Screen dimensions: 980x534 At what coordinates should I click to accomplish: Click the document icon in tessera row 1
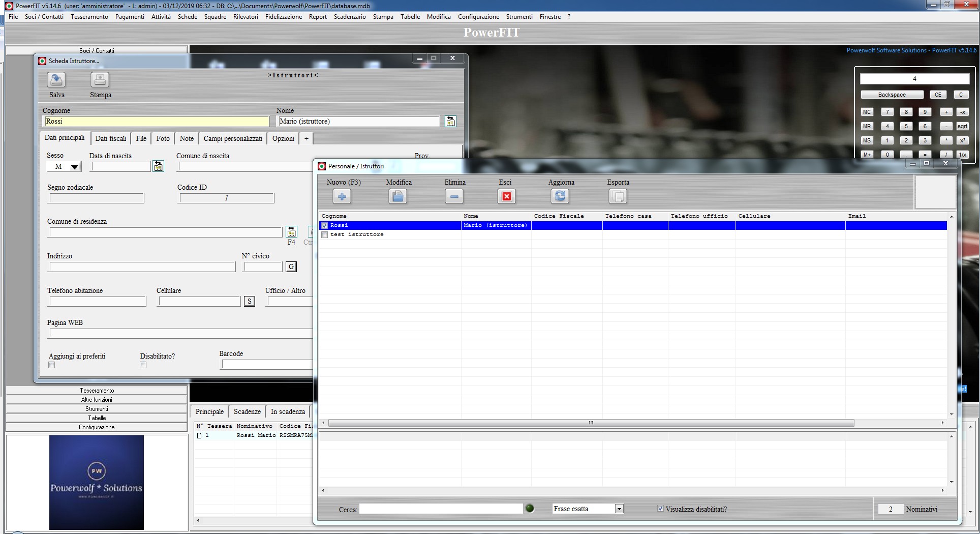199,435
